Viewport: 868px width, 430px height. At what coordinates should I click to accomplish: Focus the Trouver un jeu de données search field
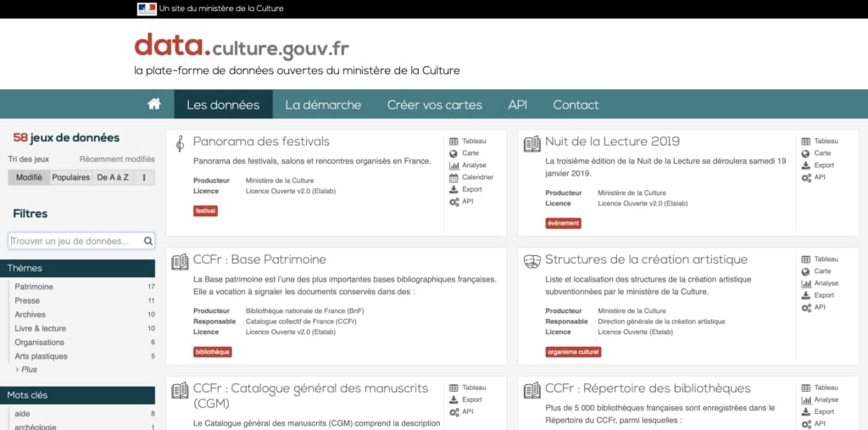click(75, 242)
